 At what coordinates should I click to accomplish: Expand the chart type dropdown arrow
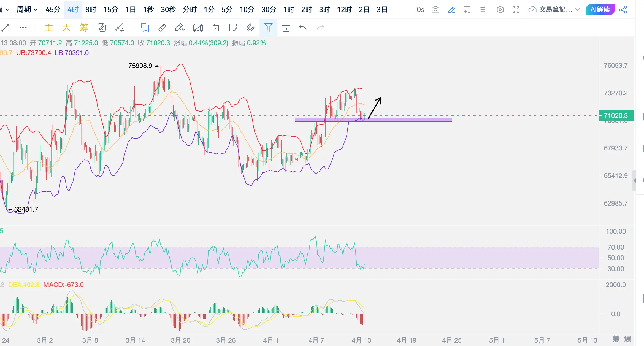click(8, 10)
